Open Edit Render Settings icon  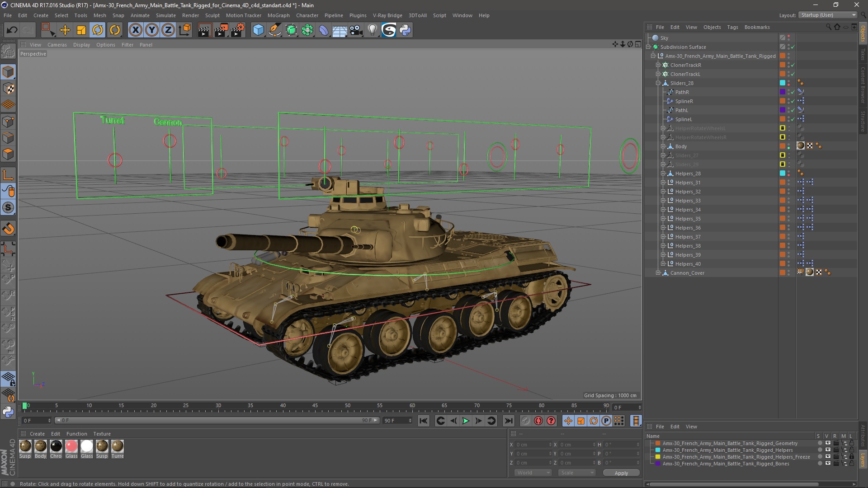(x=237, y=30)
